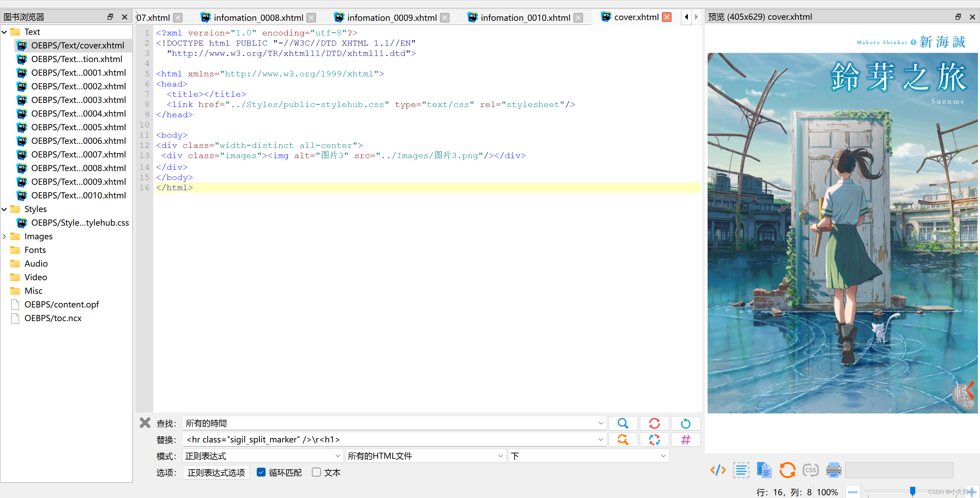Viewport: 980px width, 498px height.
Task: Close the find and replace panel
Action: pyautogui.click(x=145, y=423)
